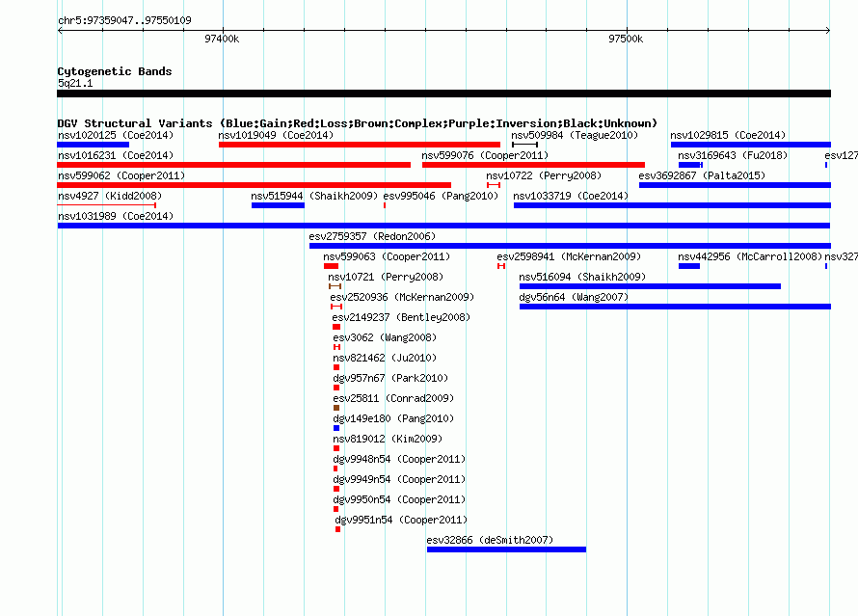
Task: Select the dgv56n64 (Wang2007) label
Action: coord(574,297)
